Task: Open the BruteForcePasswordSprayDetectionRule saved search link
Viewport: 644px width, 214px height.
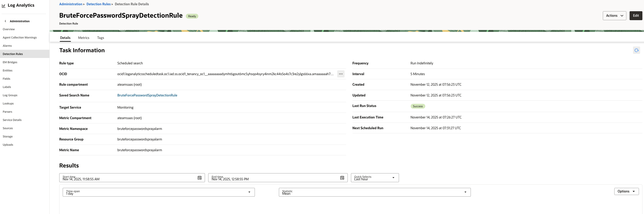Action: [x=147, y=95]
